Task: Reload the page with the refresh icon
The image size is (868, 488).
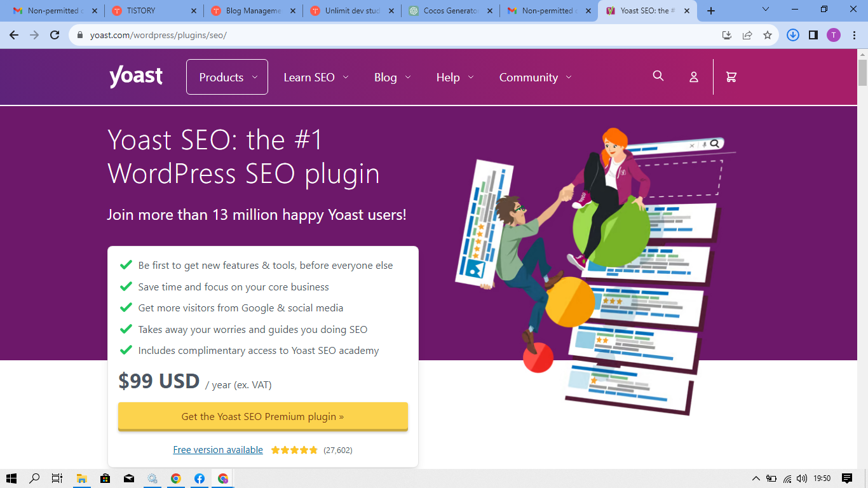Action: [55, 35]
